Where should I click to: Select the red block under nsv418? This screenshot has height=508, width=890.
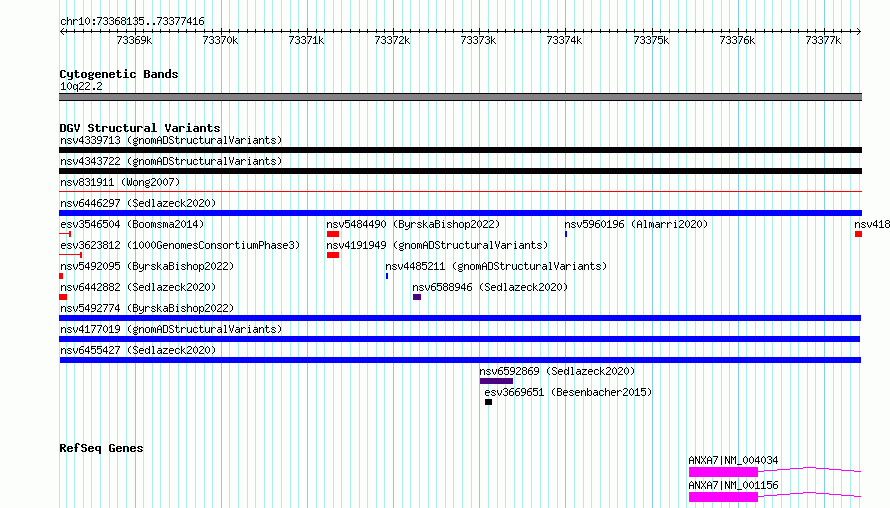point(859,234)
